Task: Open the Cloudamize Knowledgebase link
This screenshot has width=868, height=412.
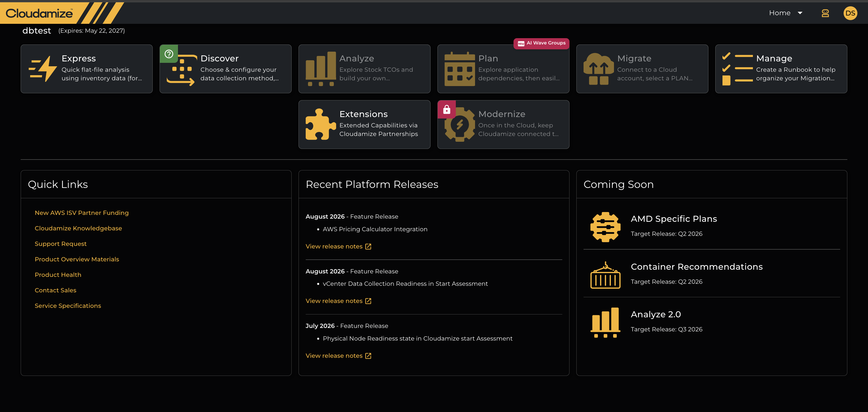Action: [78, 228]
